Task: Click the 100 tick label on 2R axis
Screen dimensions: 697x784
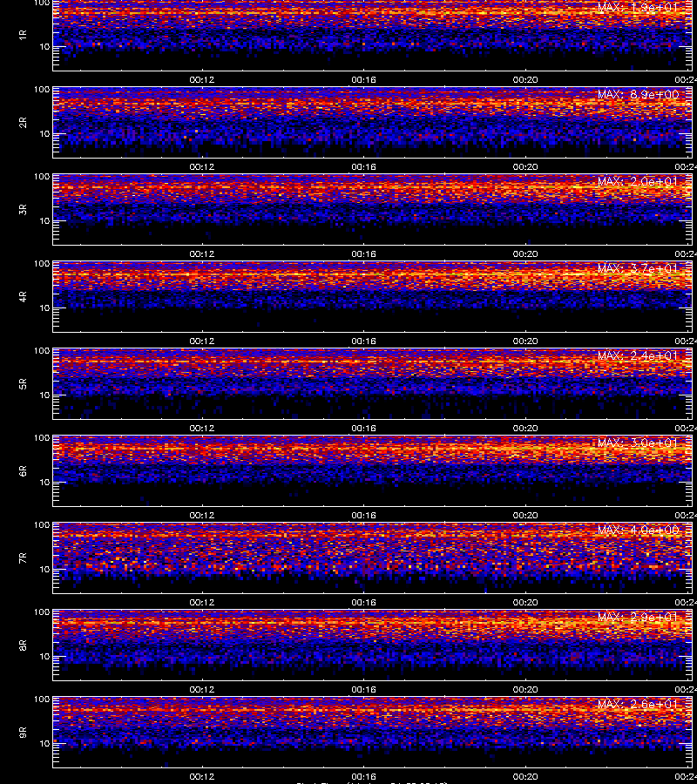Action: click(x=42, y=90)
